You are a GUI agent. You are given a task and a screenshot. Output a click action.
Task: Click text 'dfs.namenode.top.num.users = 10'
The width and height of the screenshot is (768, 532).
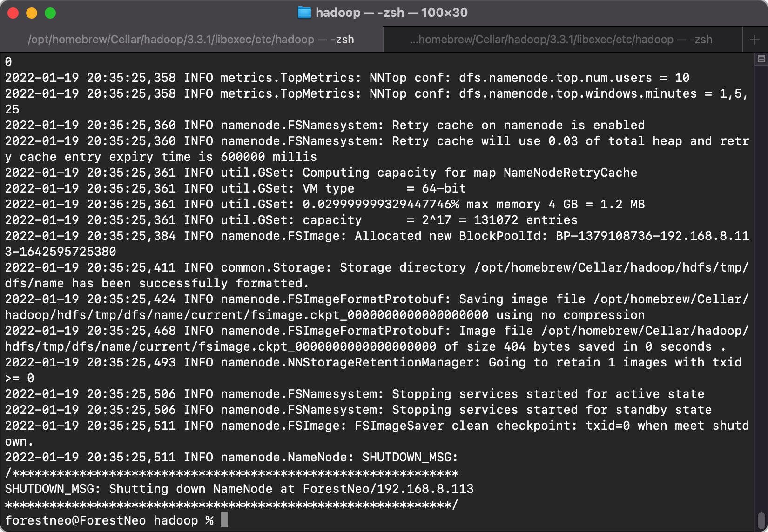pyautogui.click(x=574, y=78)
